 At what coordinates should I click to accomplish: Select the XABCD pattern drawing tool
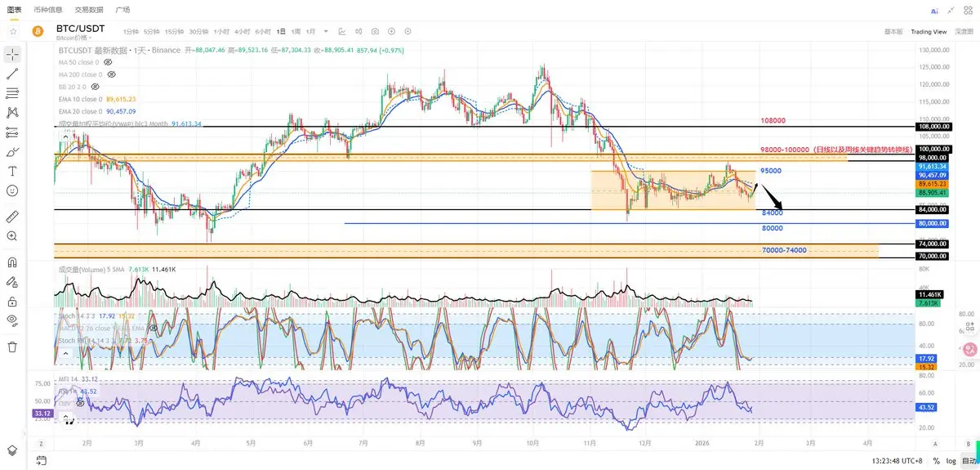(12, 112)
